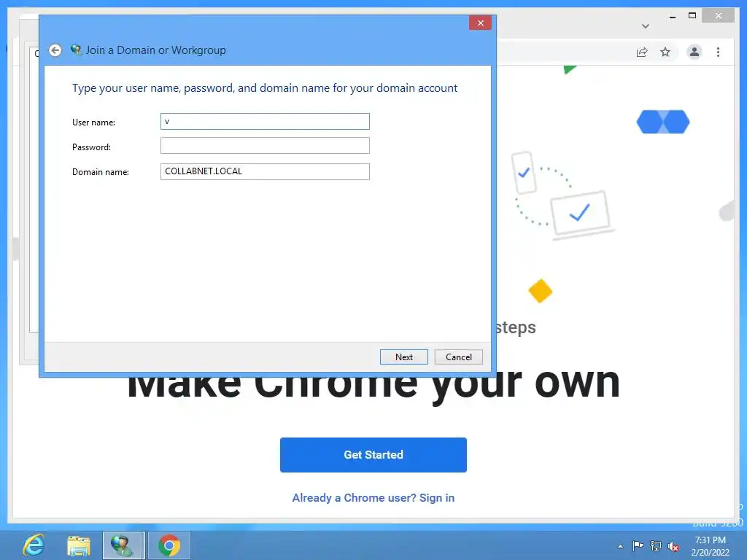Open the clock showing 7:31 PM

point(710,546)
